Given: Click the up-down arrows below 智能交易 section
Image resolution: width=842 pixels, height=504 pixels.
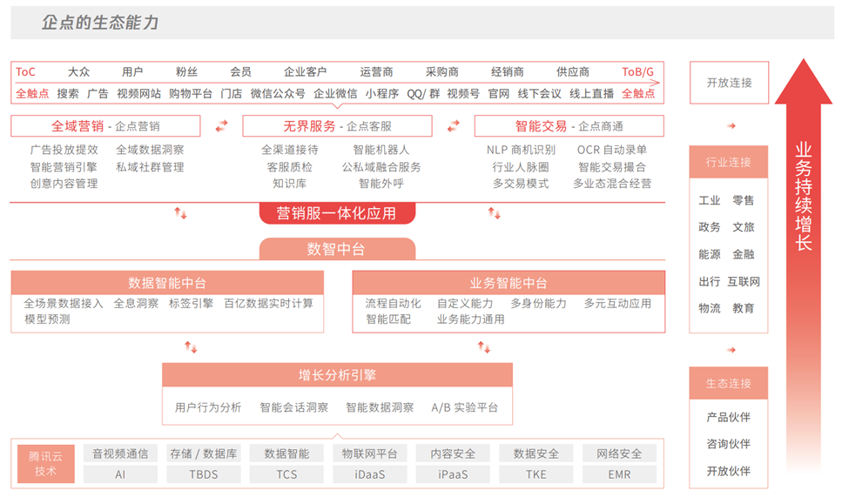Looking at the screenshot, I should coord(494,213).
